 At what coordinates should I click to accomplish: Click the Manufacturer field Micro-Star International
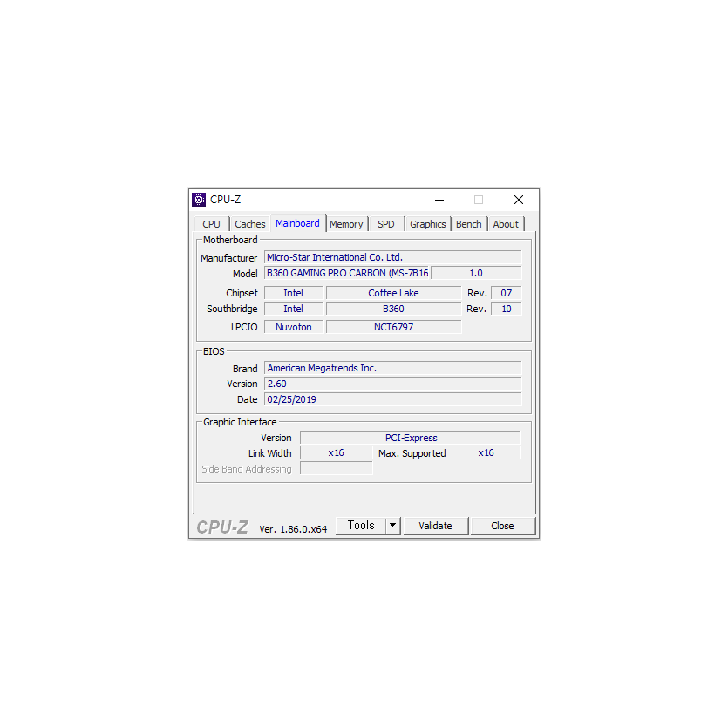pyautogui.click(x=393, y=257)
